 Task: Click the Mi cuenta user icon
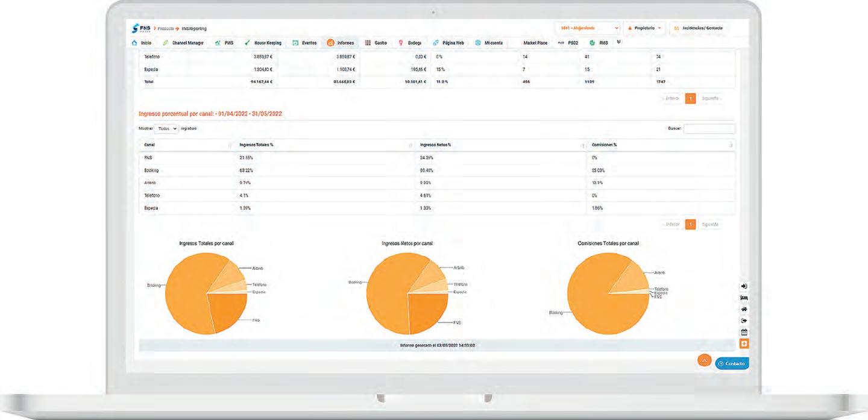pos(478,43)
